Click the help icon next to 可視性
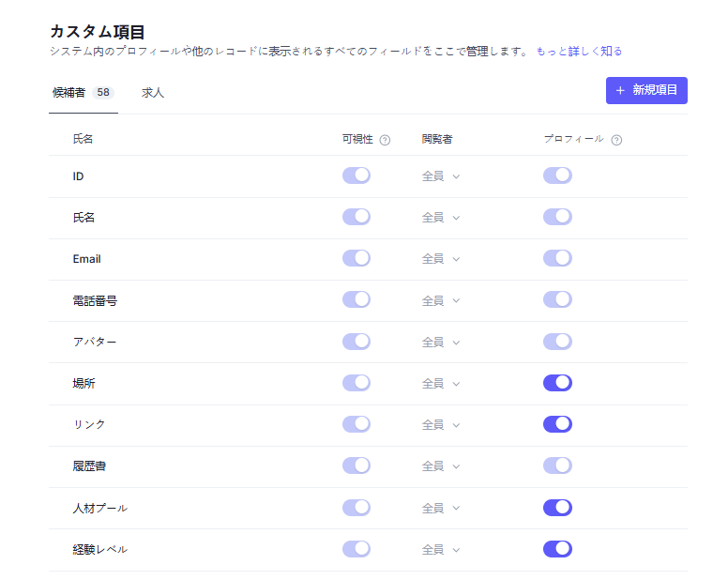The image size is (728, 580). tap(385, 140)
